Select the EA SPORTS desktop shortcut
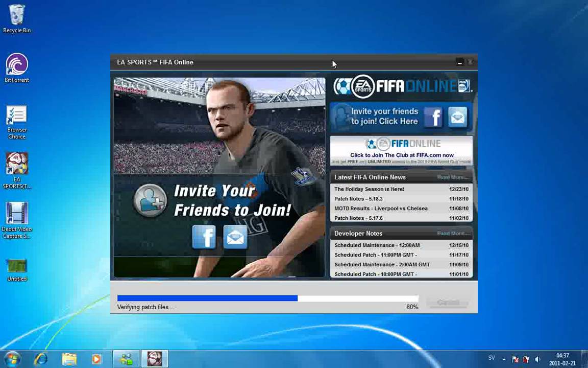This screenshot has height=368, width=588. click(16, 171)
